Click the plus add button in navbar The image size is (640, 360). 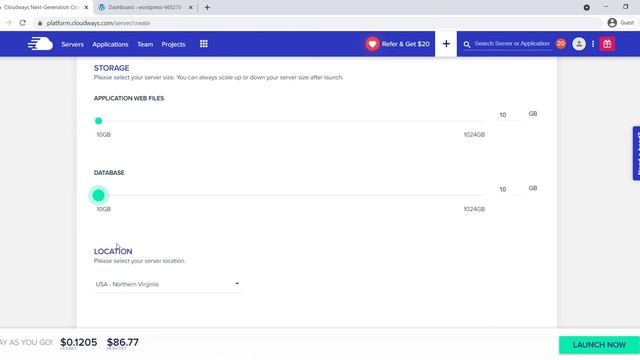click(446, 44)
